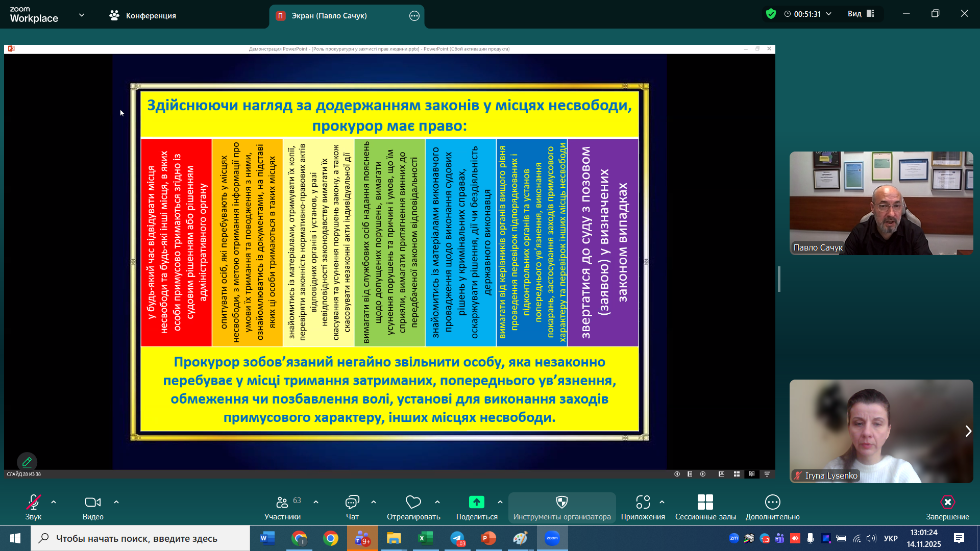Click the End meeting button
The image size is (980, 551).
[947, 503]
